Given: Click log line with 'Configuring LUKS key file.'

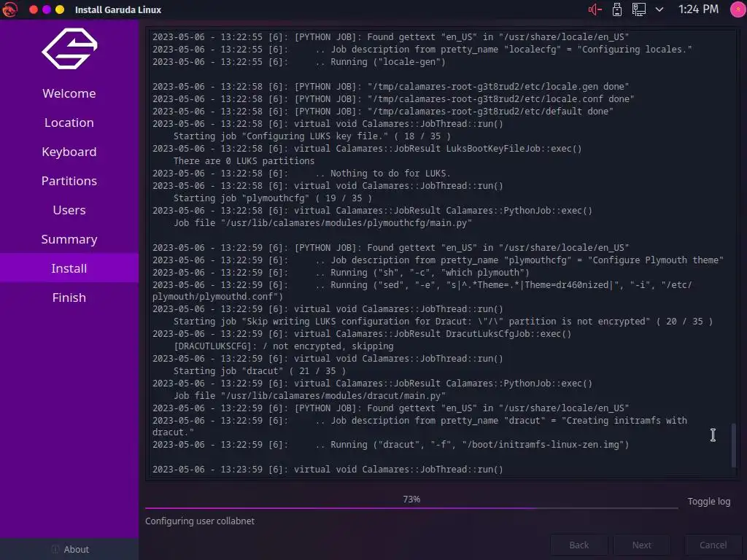Looking at the screenshot, I should [x=312, y=136].
